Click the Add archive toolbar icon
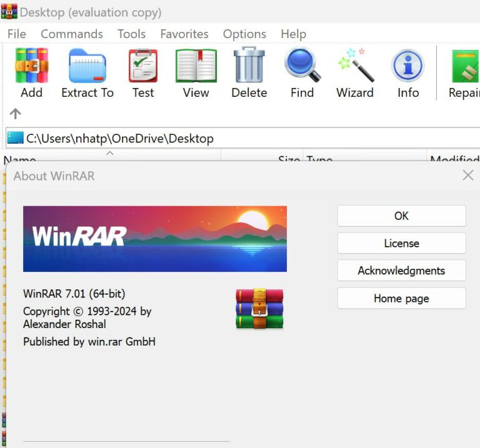The image size is (480, 448). (31, 66)
